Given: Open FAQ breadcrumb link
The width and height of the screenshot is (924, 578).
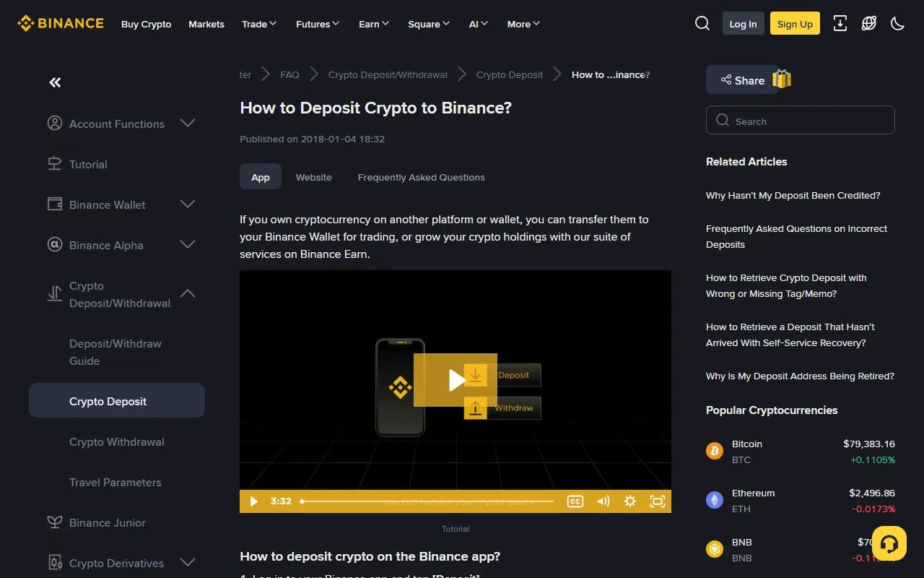Looking at the screenshot, I should pyautogui.click(x=289, y=74).
